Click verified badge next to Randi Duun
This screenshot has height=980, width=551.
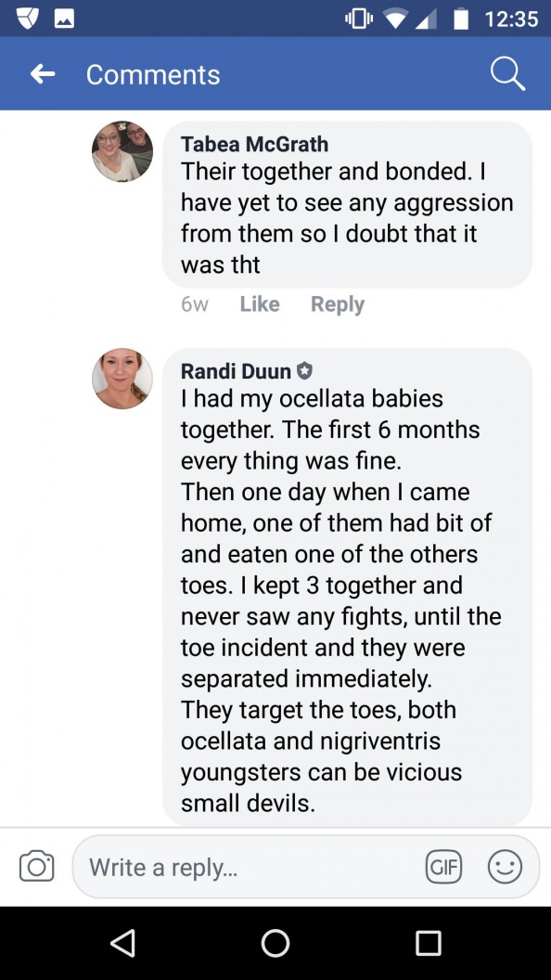coord(303,371)
